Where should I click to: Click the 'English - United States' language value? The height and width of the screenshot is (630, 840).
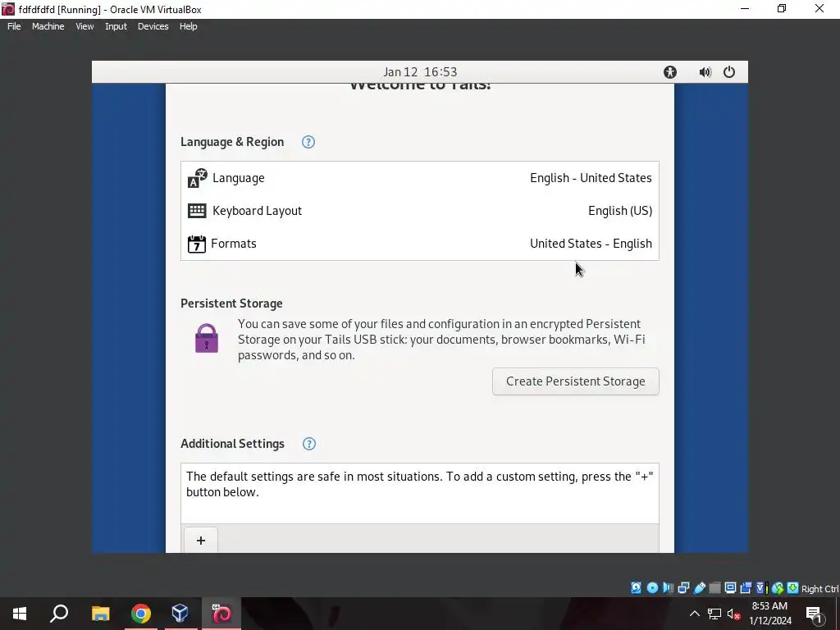click(x=591, y=178)
